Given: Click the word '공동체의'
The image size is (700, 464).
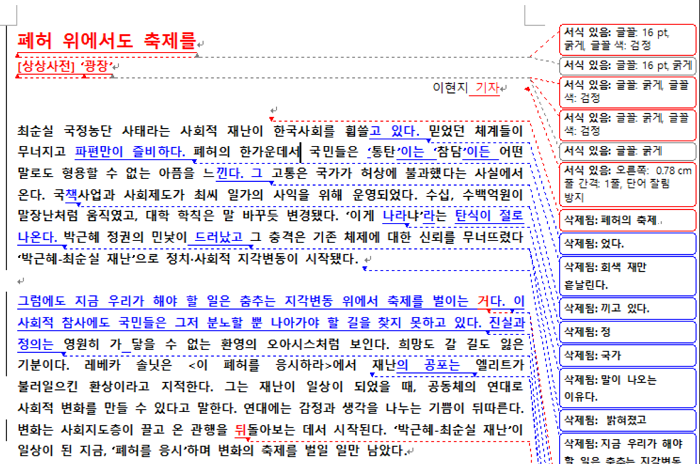Looking at the screenshot, I should (x=452, y=386).
